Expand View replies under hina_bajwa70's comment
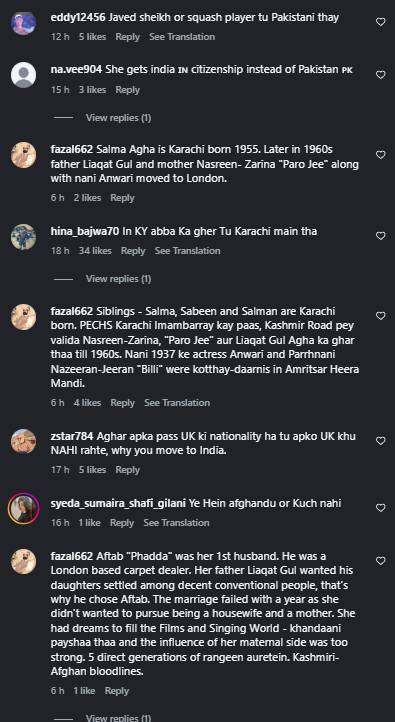The height and width of the screenshot is (722, 395). pos(118,279)
